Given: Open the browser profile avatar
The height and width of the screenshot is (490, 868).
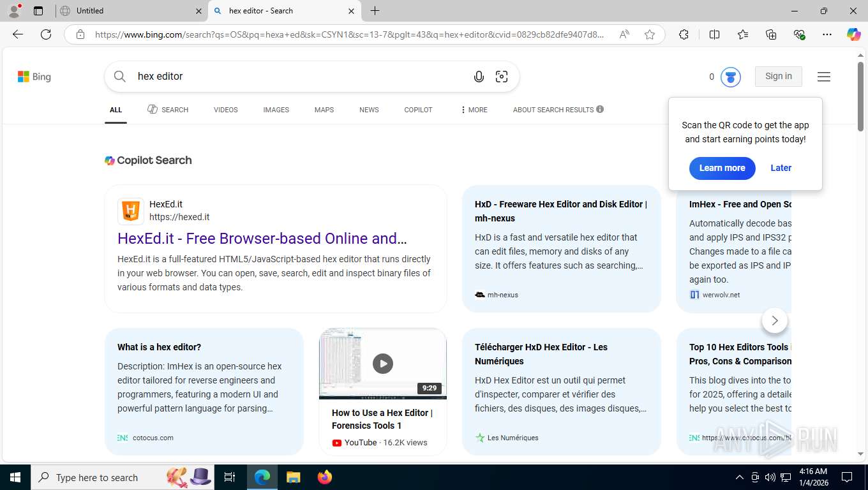Looking at the screenshot, I should coord(14,11).
